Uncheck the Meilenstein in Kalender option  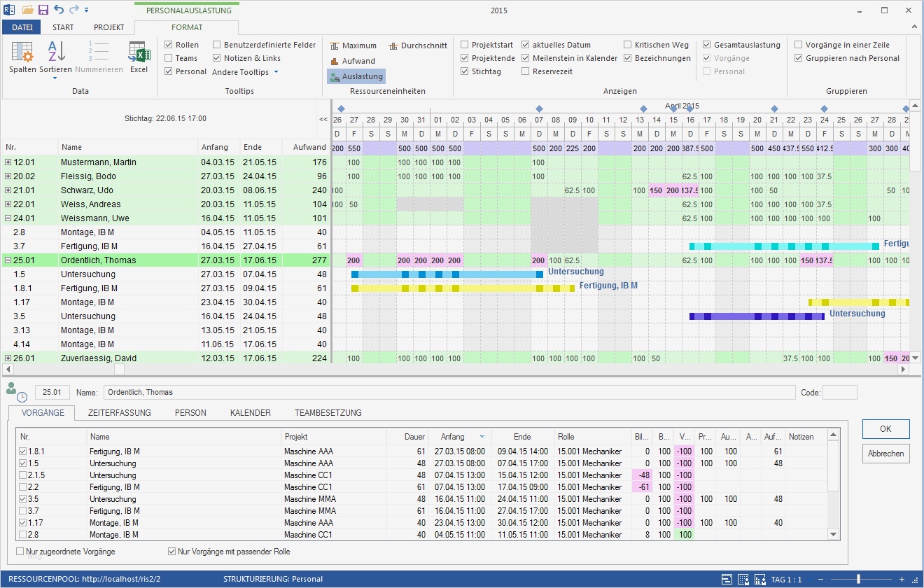pyautogui.click(x=524, y=58)
